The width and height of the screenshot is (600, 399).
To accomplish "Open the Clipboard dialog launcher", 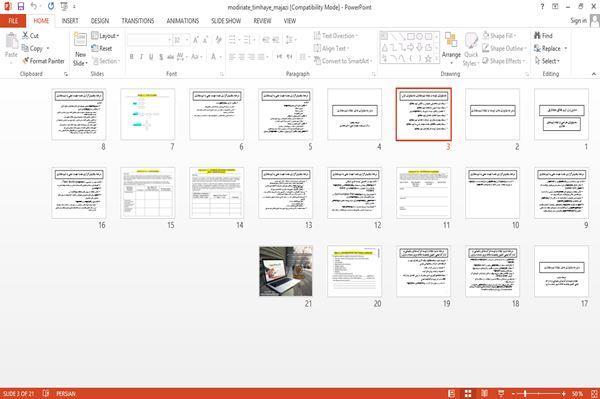I will (x=66, y=74).
